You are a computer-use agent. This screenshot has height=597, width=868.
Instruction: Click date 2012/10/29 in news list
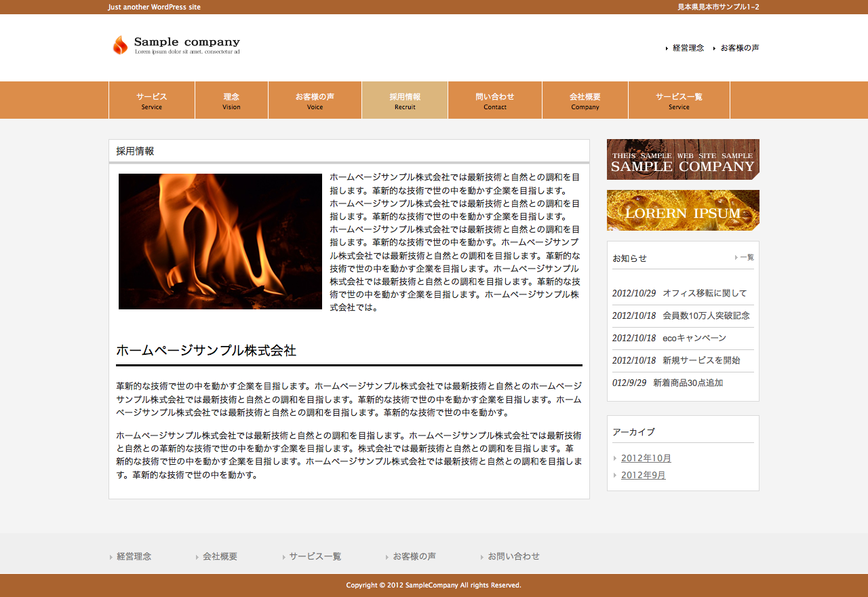(634, 293)
